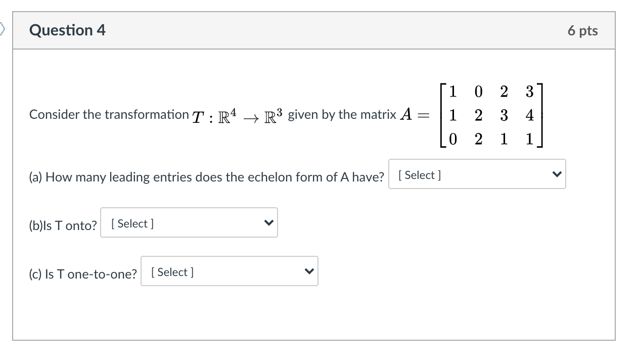This screenshot has width=638, height=364.
Task: Click the middle row of matrix A
Action: point(491,115)
